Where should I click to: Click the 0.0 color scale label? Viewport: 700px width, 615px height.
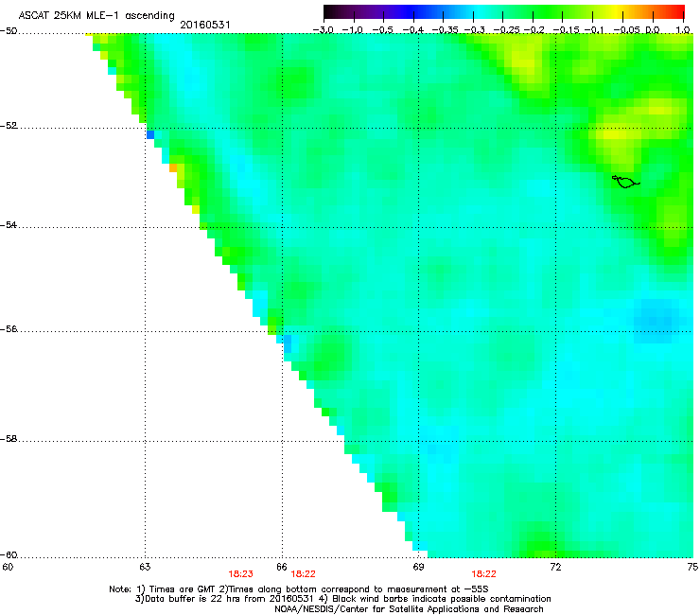[x=653, y=30]
